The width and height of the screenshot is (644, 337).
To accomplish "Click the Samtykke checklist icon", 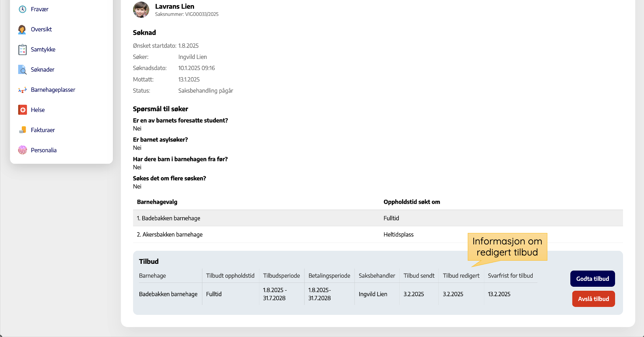I will click(x=23, y=49).
